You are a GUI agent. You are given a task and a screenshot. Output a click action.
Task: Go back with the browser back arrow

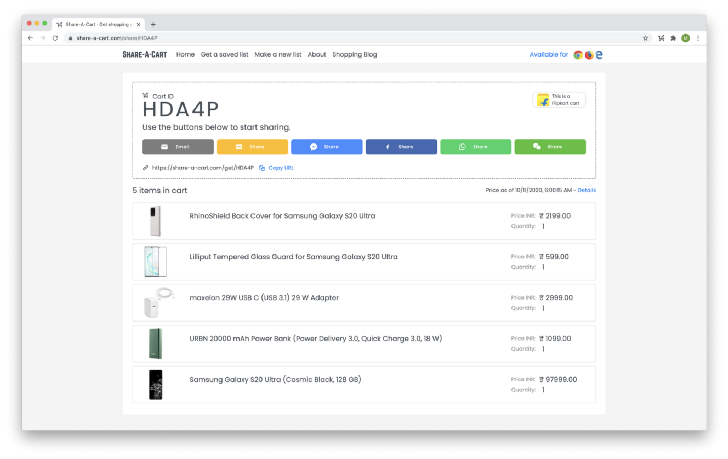(30, 38)
